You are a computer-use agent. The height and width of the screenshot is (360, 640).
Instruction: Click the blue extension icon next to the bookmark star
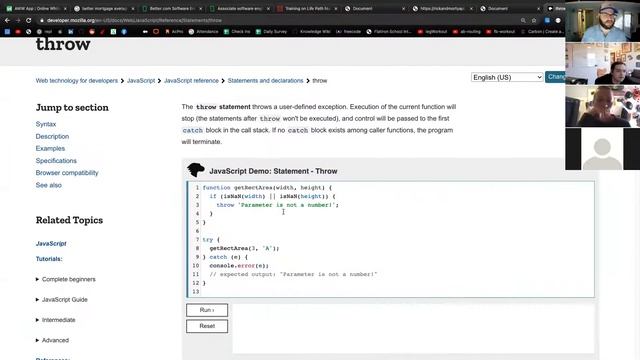[x=547, y=20]
